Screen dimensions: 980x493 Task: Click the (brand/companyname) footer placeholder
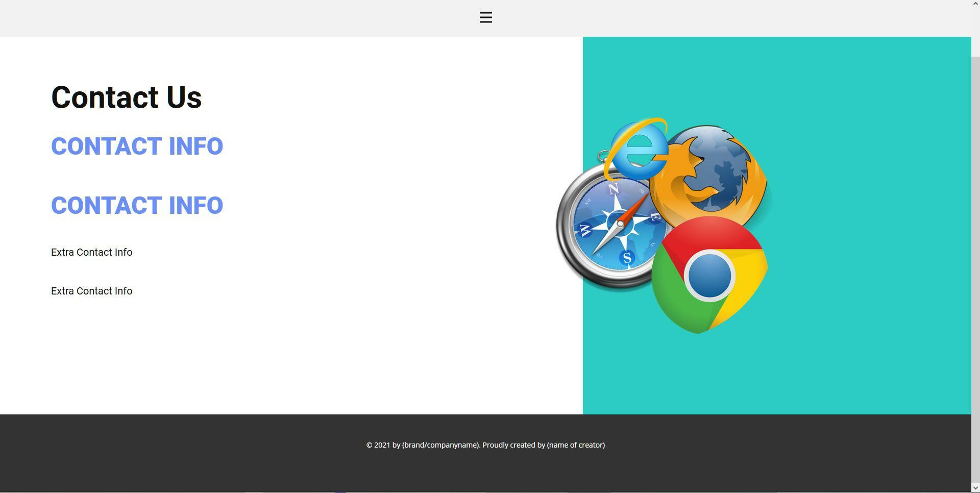(441, 445)
